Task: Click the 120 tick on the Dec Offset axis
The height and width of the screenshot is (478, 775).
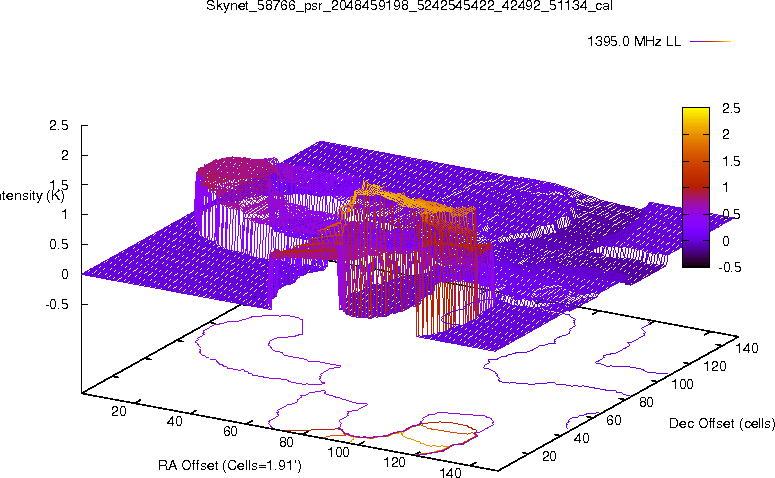Action: point(715,366)
